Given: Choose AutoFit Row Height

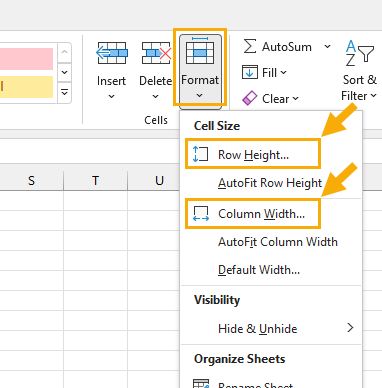Looking at the screenshot, I should [x=271, y=183].
